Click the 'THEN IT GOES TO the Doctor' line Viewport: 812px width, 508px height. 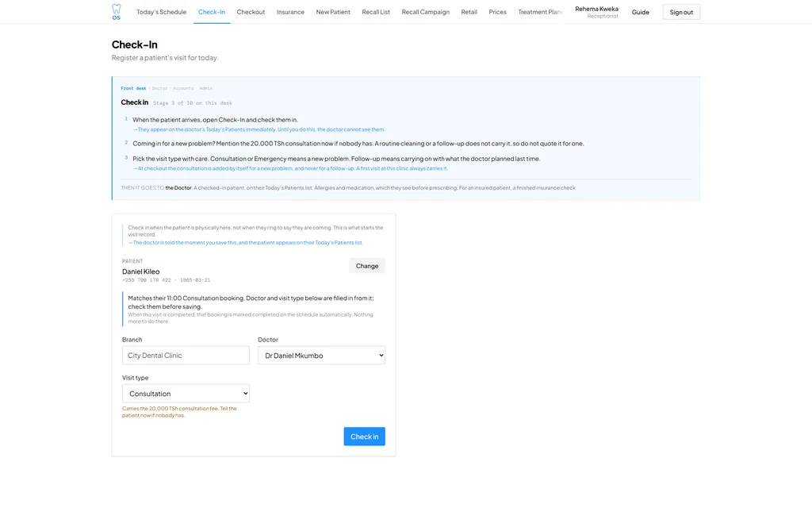click(348, 187)
